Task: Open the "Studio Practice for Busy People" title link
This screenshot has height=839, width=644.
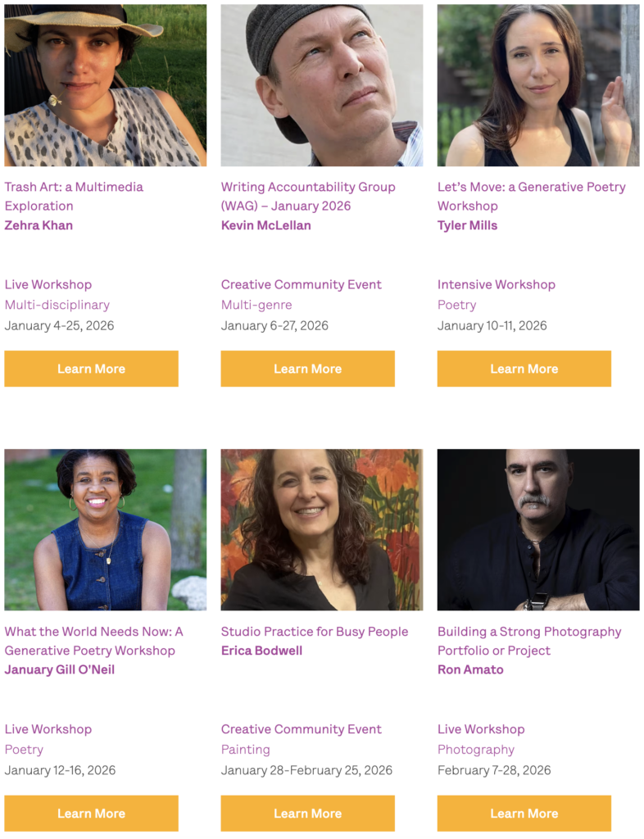Action: [314, 632]
